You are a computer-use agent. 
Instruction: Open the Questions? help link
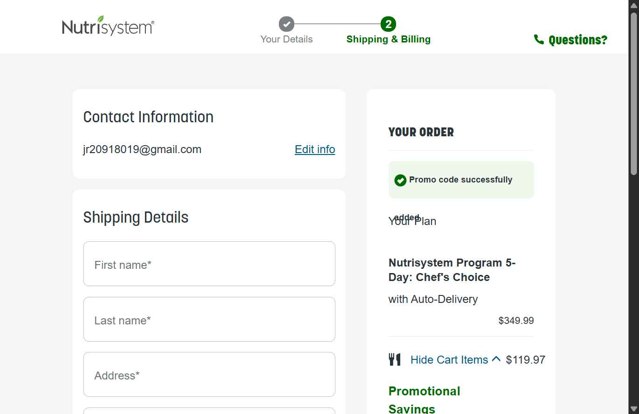coord(577,40)
